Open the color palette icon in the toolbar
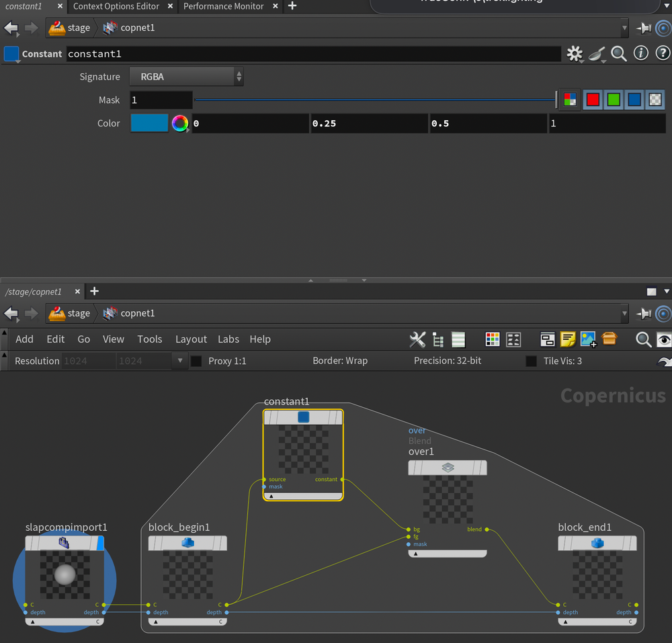Image resolution: width=672 pixels, height=643 pixels. click(x=493, y=340)
